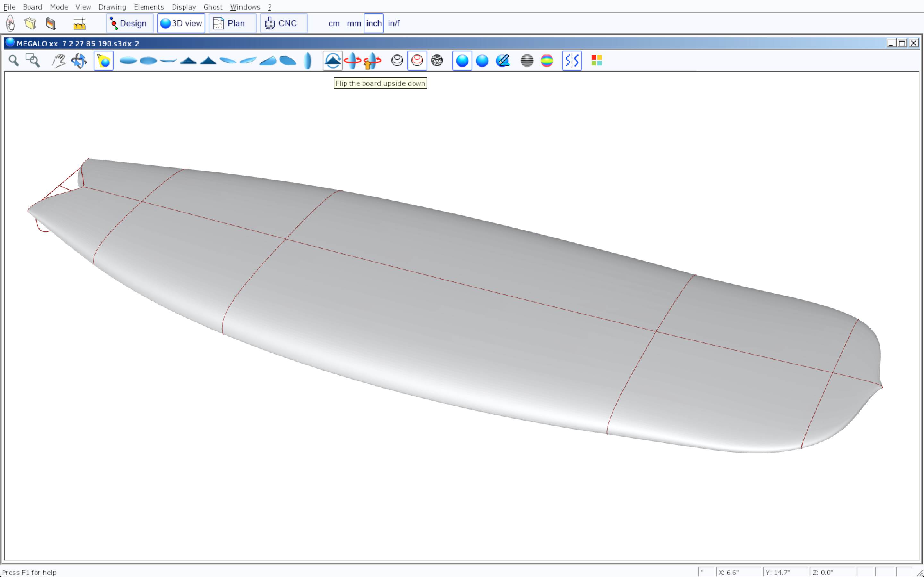Select the 3D rotate view tool

coord(79,61)
